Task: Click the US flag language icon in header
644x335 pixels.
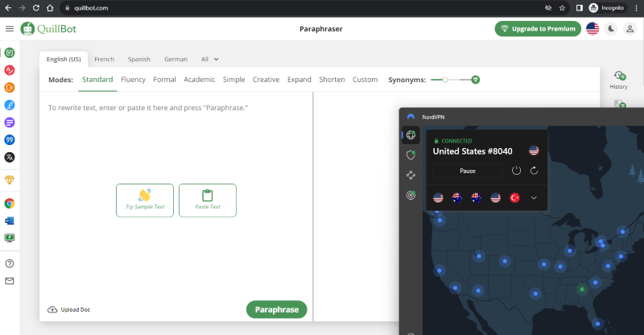Action: point(592,29)
